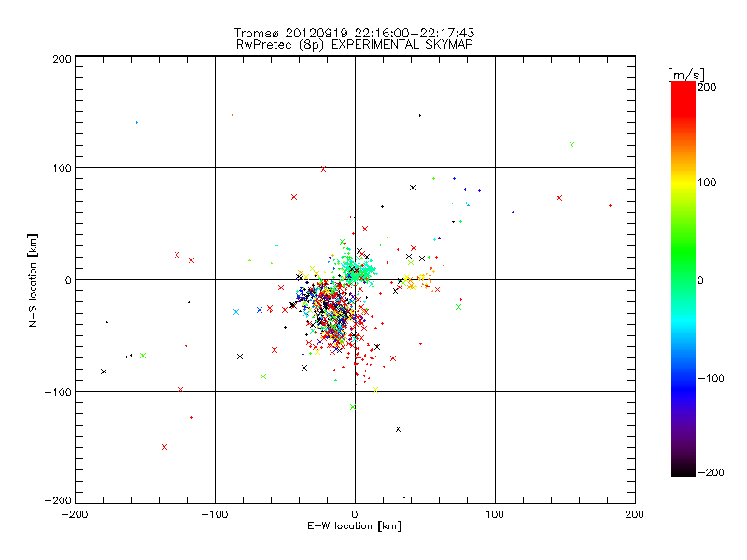Click the blue X marker beside the light-blue X

point(260,310)
